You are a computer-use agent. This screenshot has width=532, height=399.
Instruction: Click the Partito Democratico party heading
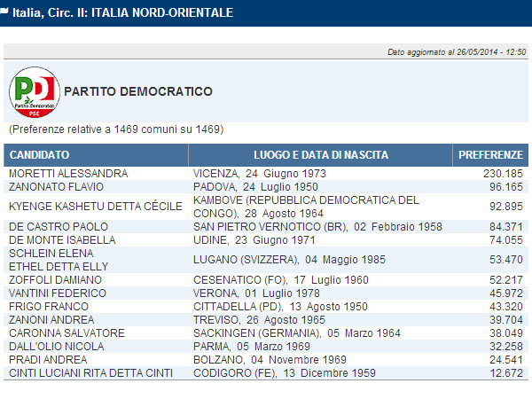[x=138, y=91]
